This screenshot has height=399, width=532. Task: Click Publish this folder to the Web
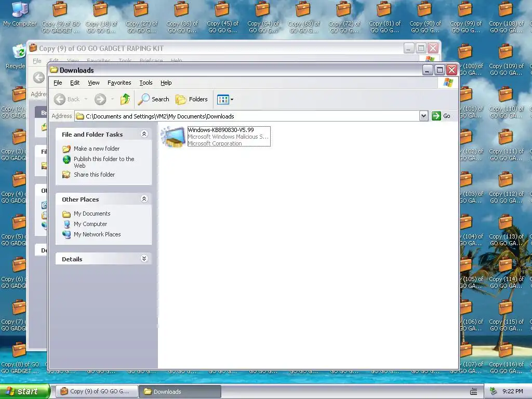(104, 162)
